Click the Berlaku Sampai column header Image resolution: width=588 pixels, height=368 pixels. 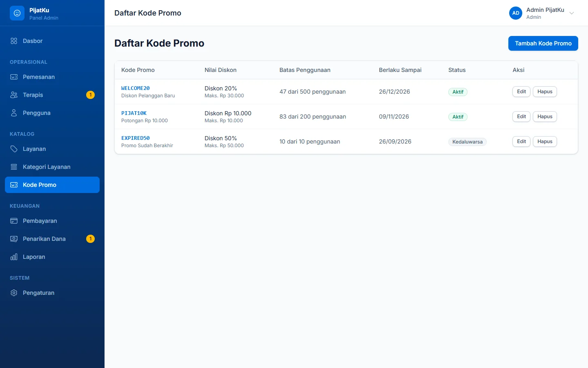(x=400, y=70)
